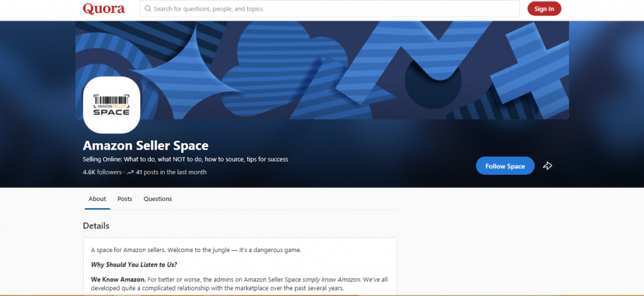Switch to the Posts tab

click(x=125, y=199)
